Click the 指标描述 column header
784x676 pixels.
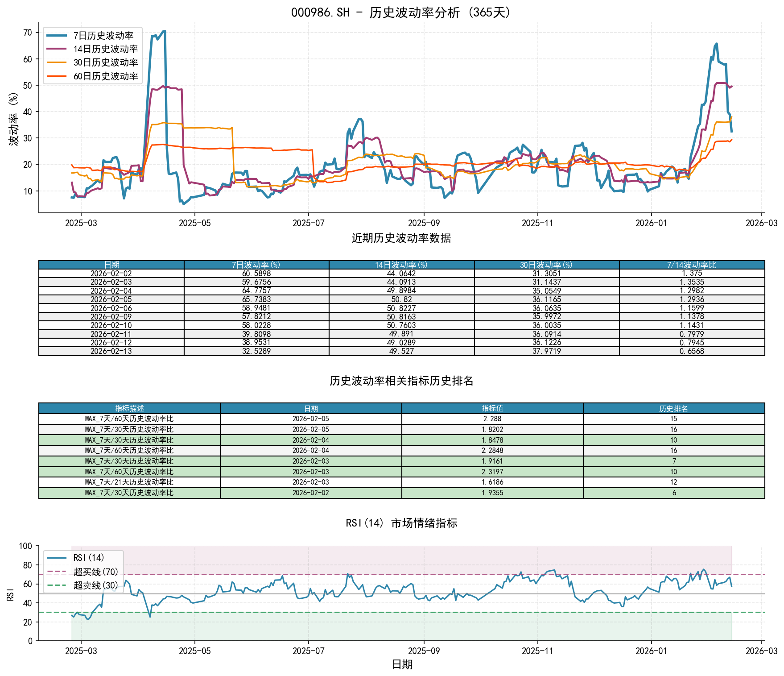click(129, 409)
